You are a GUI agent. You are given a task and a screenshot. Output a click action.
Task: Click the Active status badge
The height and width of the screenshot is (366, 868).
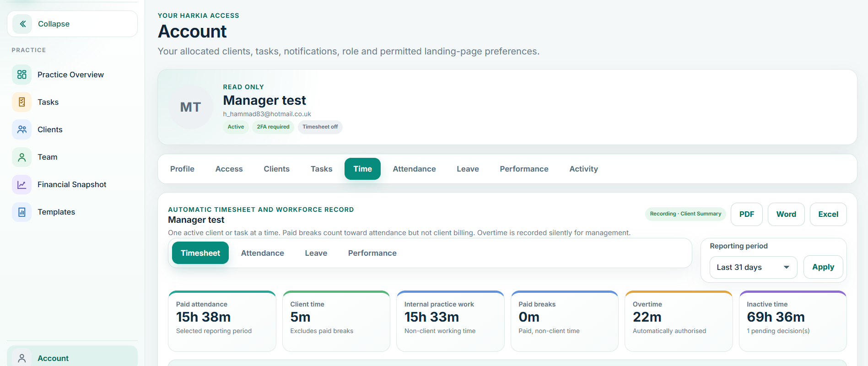pyautogui.click(x=236, y=127)
